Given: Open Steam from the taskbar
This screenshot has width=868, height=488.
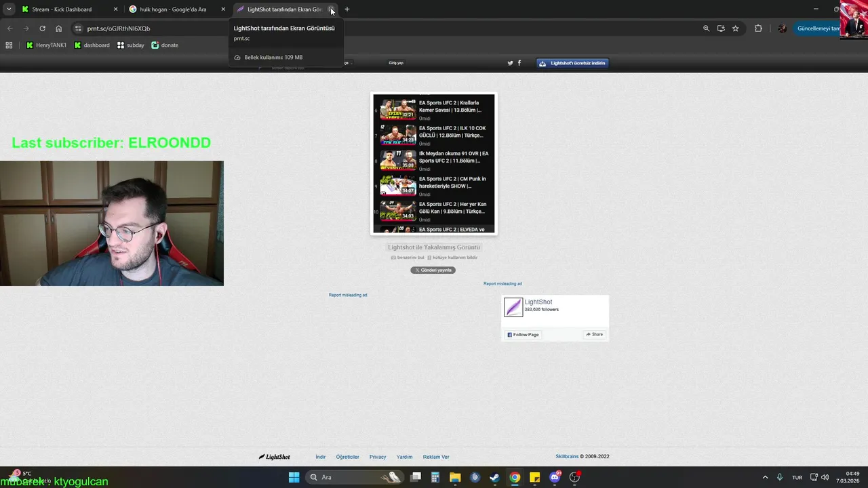Looking at the screenshot, I should tap(495, 477).
